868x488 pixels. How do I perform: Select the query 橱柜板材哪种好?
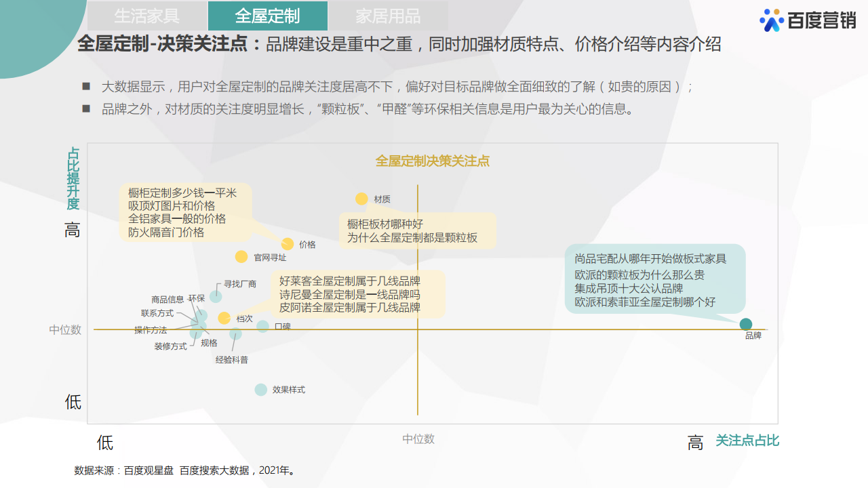pos(385,224)
